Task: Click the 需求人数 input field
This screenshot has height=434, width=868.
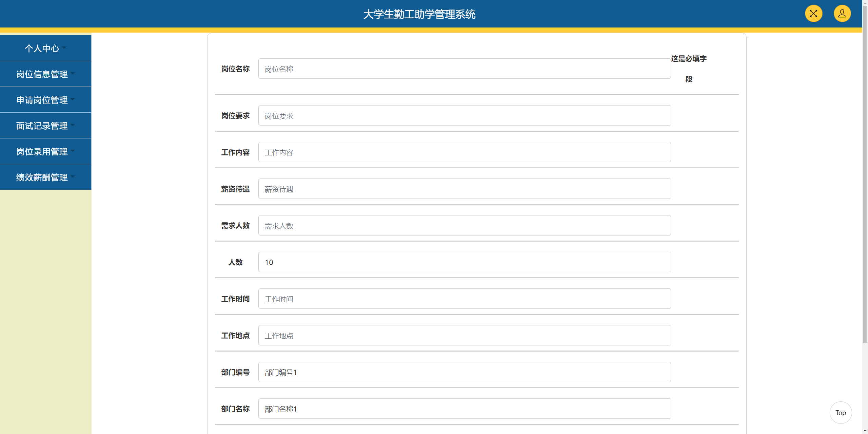Action: [464, 225]
